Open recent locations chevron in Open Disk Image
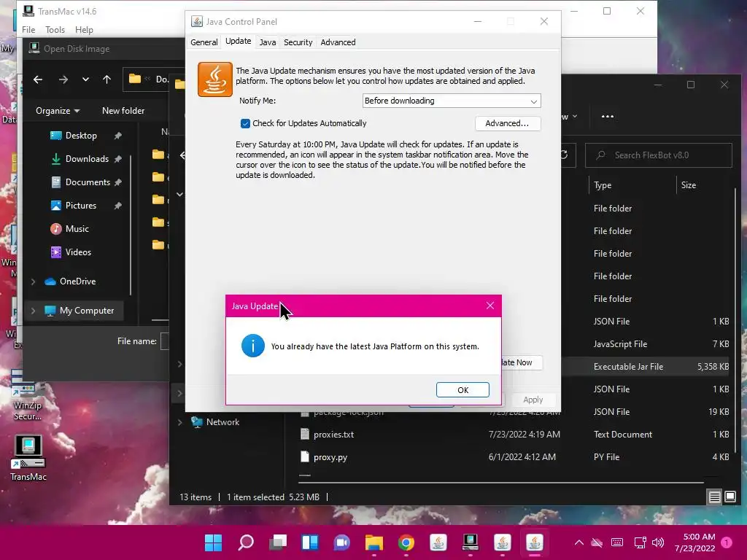This screenshot has width=747, height=560. coord(85,79)
